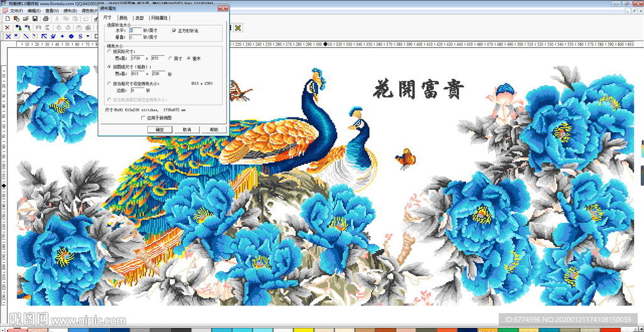Click the 确定 button
Screen dimensions: 644x332
[x=159, y=130]
